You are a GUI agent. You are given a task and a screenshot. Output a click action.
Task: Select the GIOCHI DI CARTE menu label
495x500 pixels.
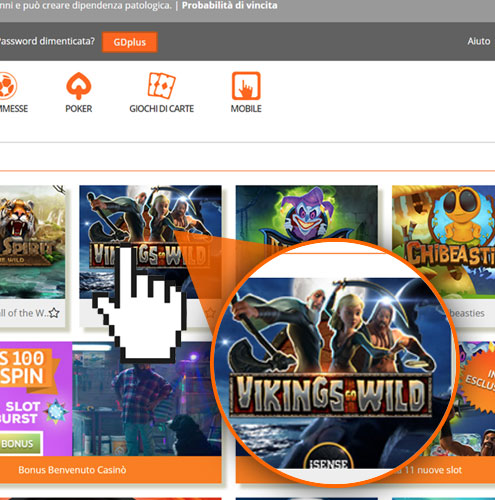(162, 109)
